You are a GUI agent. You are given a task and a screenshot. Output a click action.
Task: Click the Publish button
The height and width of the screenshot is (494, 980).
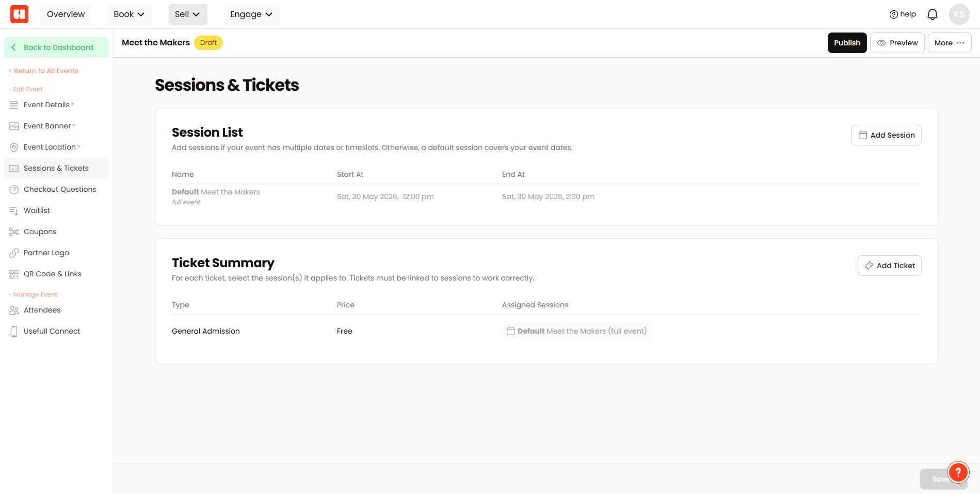pos(847,43)
